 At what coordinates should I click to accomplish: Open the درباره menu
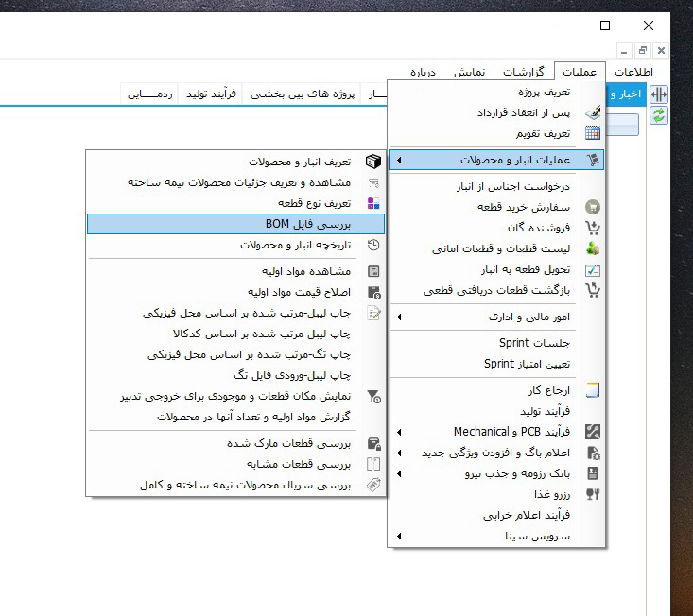[423, 72]
